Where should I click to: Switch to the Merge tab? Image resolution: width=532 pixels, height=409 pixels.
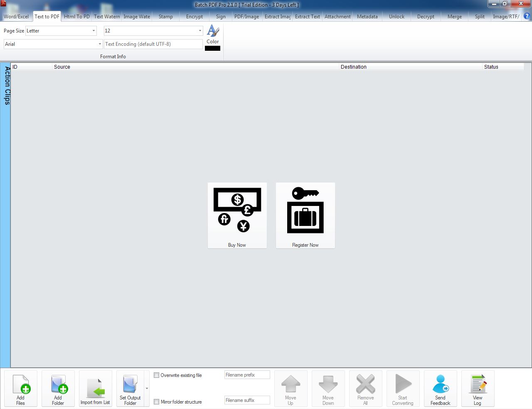pyautogui.click(x=454, y=17)
